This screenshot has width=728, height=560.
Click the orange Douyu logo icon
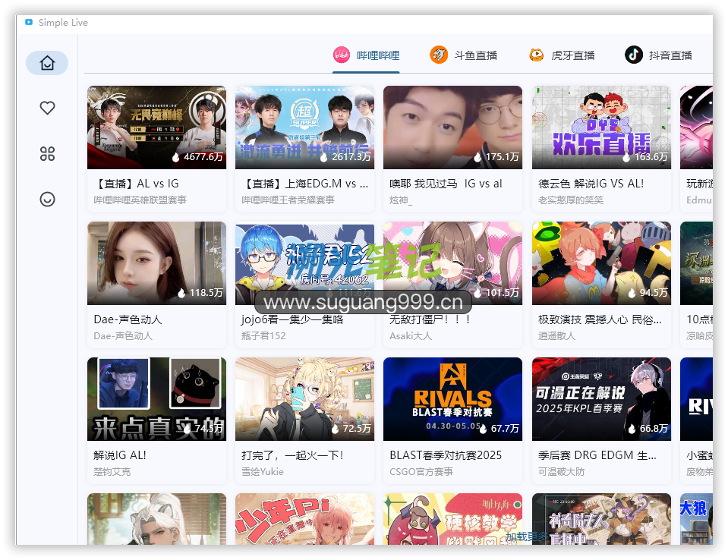(x=439, y=55)
